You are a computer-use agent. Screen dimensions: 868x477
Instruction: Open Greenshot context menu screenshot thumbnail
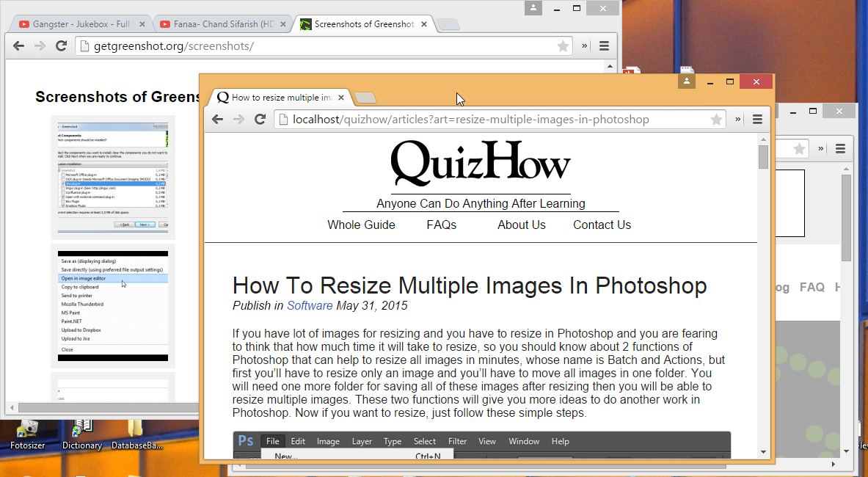click(x=113, y=306)
